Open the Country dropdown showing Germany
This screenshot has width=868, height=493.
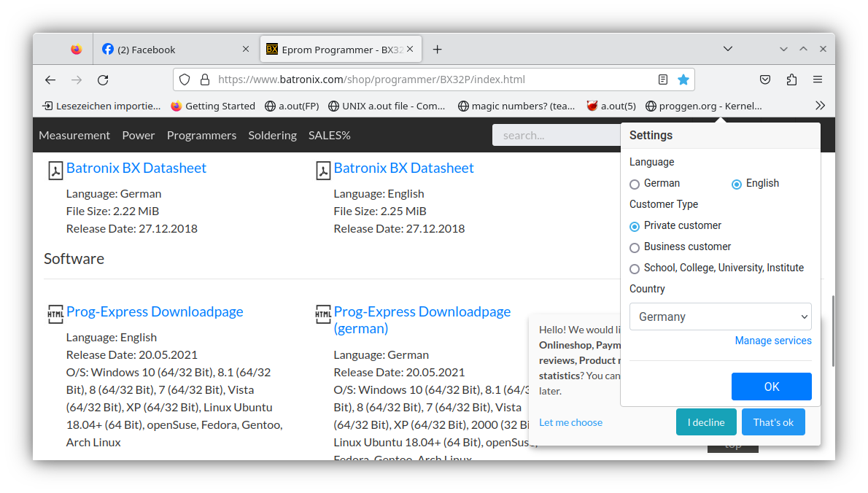click(x=720, y=317)
